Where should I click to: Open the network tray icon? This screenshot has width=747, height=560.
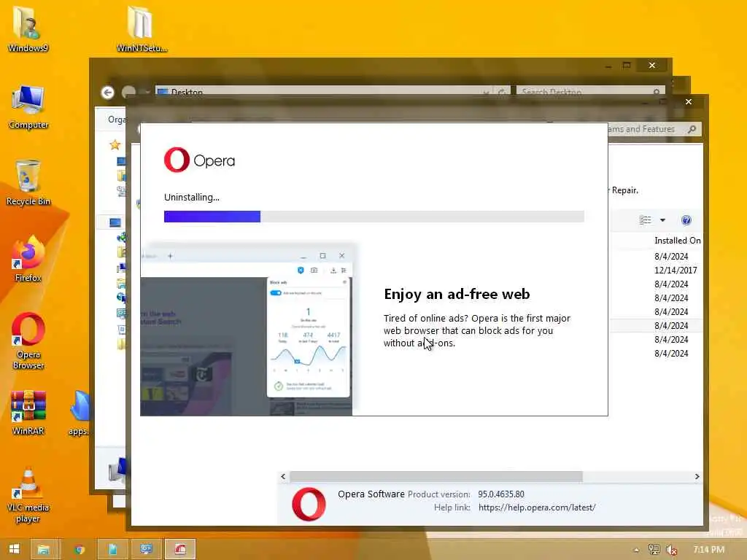click(x=654, y=550)
